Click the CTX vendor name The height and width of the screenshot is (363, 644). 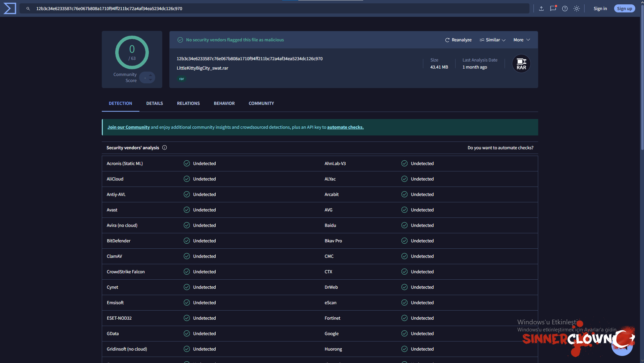(x=328, y=272)
